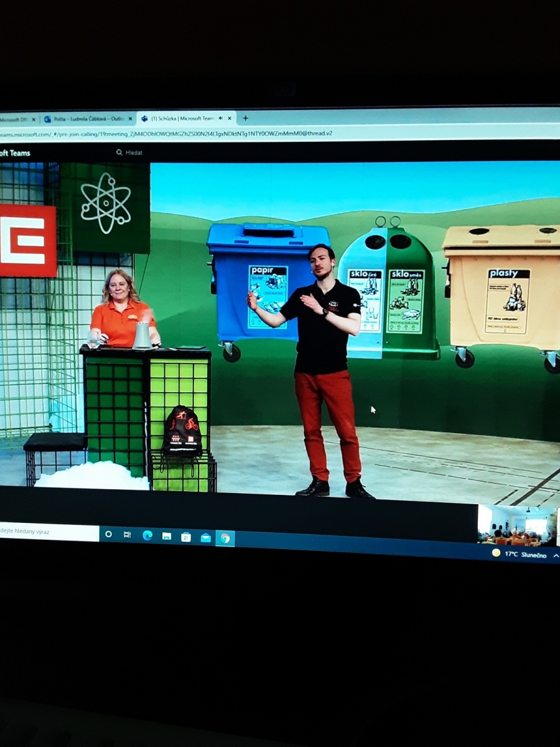Image resolution: width=560 pixels, height=747 pixels.
Task: Click the self-view camera thumbnail
Action: coord(516,524)
